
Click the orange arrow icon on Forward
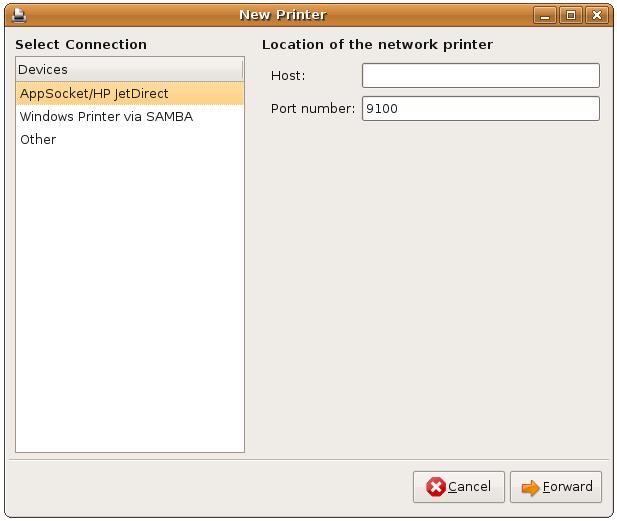coord(530,487)
